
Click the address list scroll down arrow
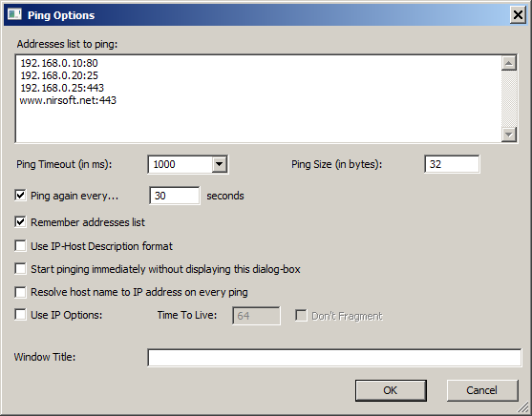pyautogui.click(x=508, y=135)
